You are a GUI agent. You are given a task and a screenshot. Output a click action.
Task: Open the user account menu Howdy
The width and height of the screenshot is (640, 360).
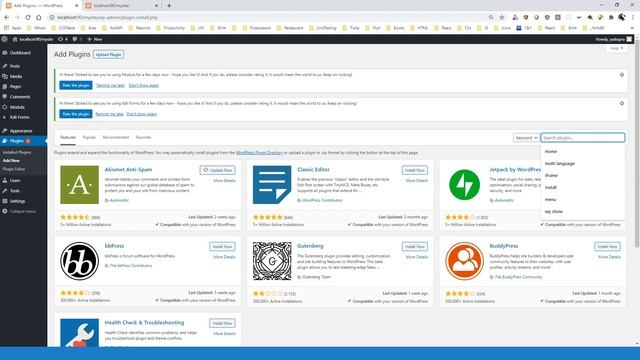click(x=613, y=39)
